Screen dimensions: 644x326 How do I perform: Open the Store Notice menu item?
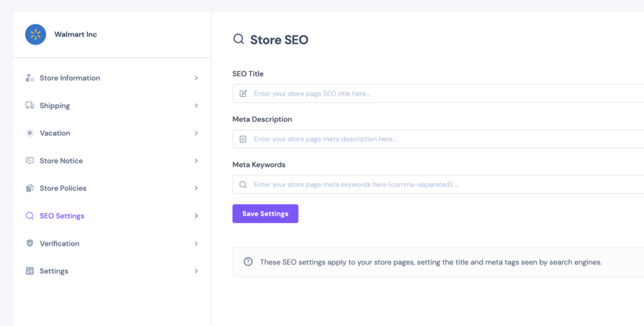click(x=112, y=161)
